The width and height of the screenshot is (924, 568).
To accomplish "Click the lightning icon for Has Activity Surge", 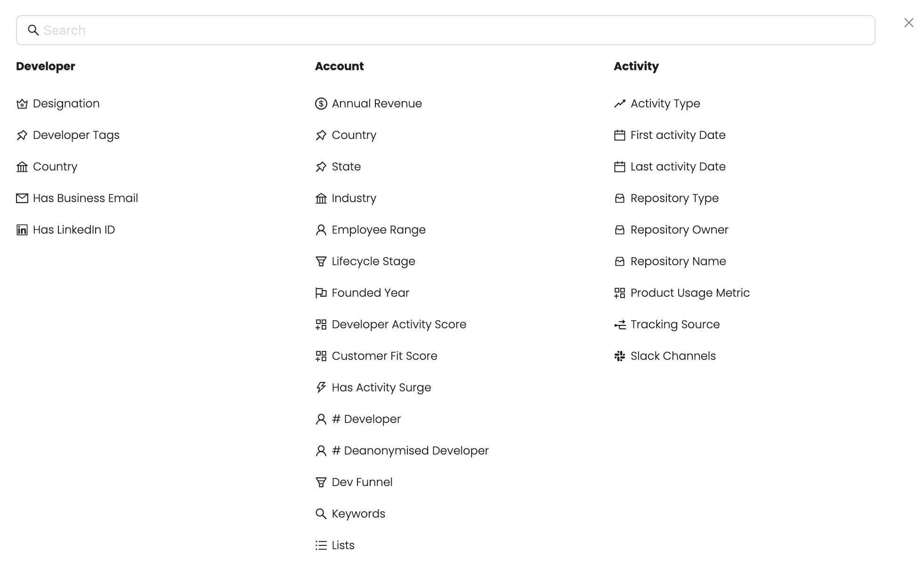I will coord(321,388).
